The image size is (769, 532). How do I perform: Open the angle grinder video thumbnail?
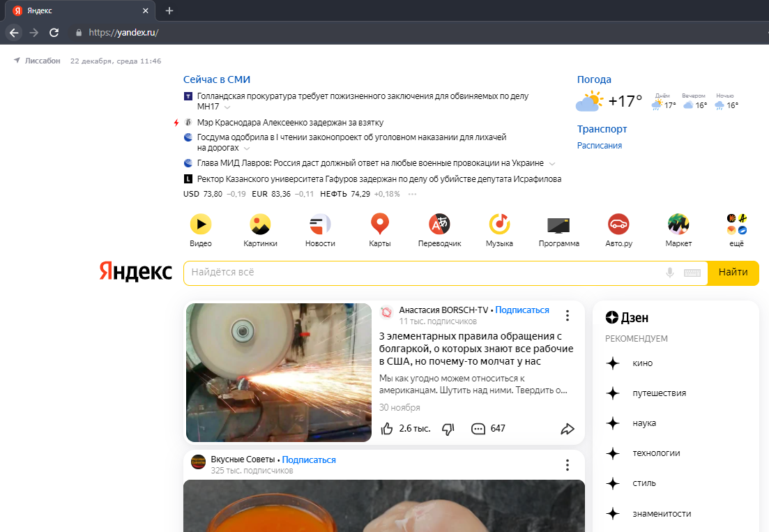279,372
